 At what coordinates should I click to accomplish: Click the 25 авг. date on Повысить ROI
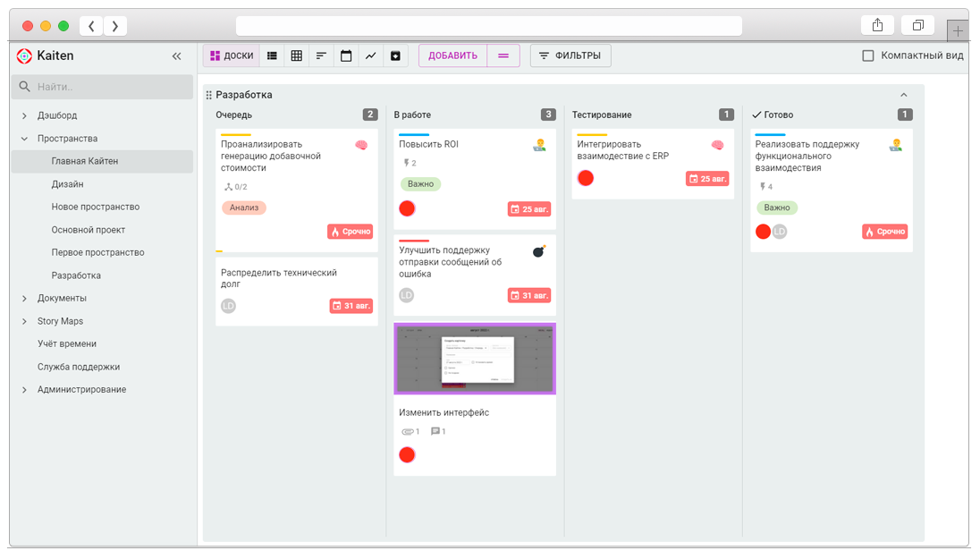click(x=529, y=209)
